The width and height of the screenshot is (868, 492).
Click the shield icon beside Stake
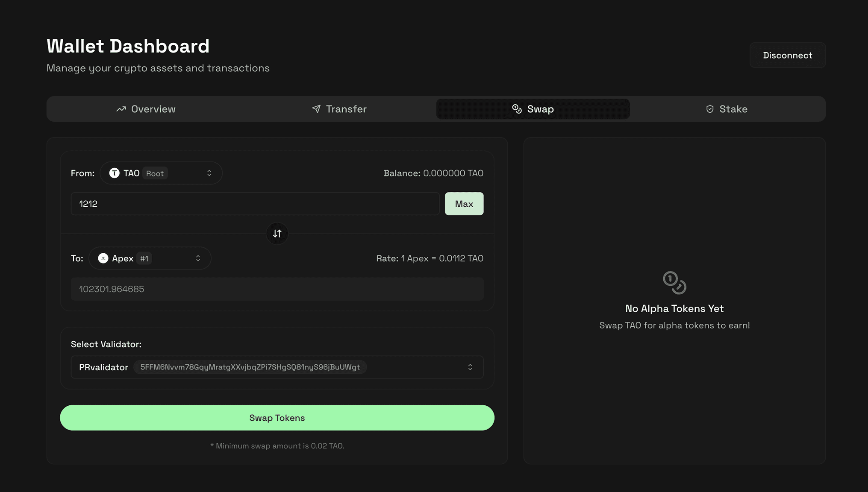click(x=709, y=109)
